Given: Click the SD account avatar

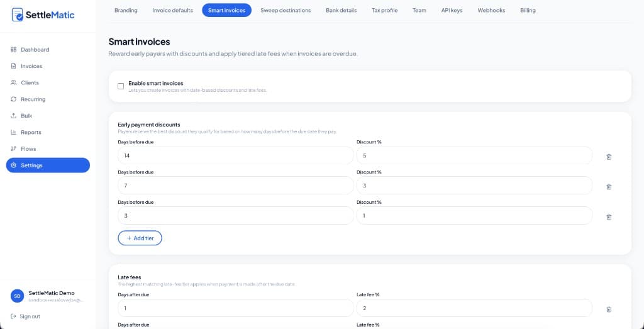Looking at the screenshot, I should click(x=17, y=296).
